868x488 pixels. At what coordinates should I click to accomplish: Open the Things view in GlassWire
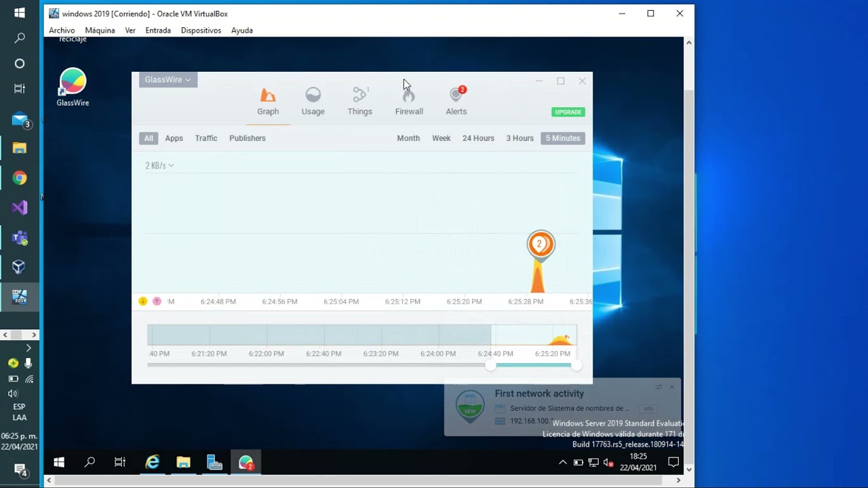pos(359,102)
